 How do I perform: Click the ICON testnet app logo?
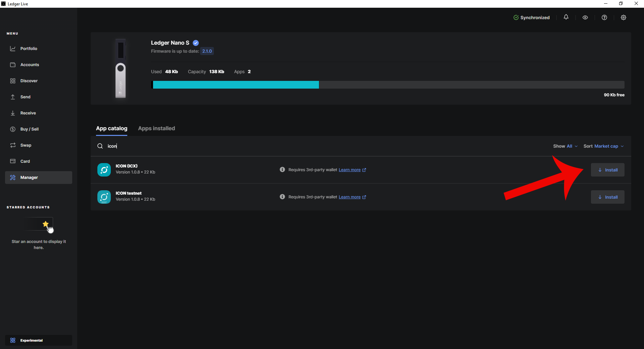[x=104, y=197]
